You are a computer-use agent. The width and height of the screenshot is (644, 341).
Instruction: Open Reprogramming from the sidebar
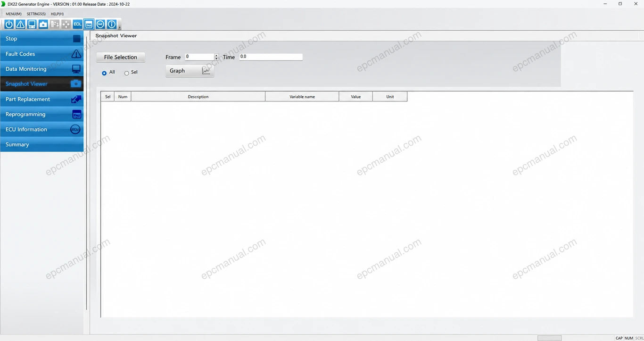click(42, 114)
